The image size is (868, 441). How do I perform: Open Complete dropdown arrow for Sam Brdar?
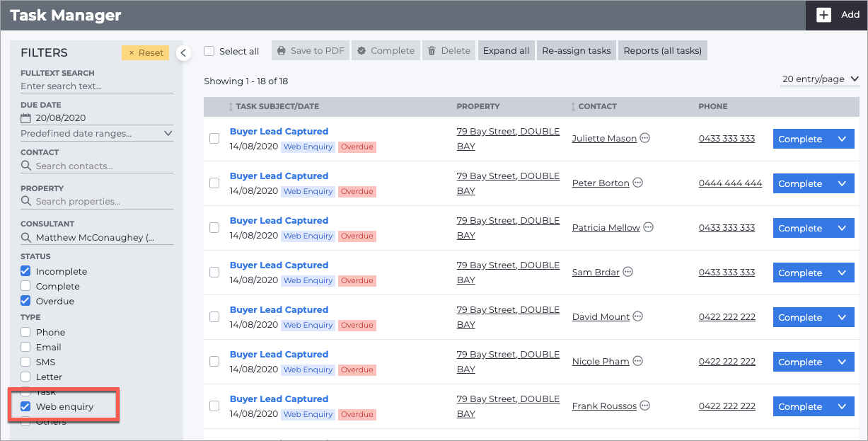coord(842,273)
